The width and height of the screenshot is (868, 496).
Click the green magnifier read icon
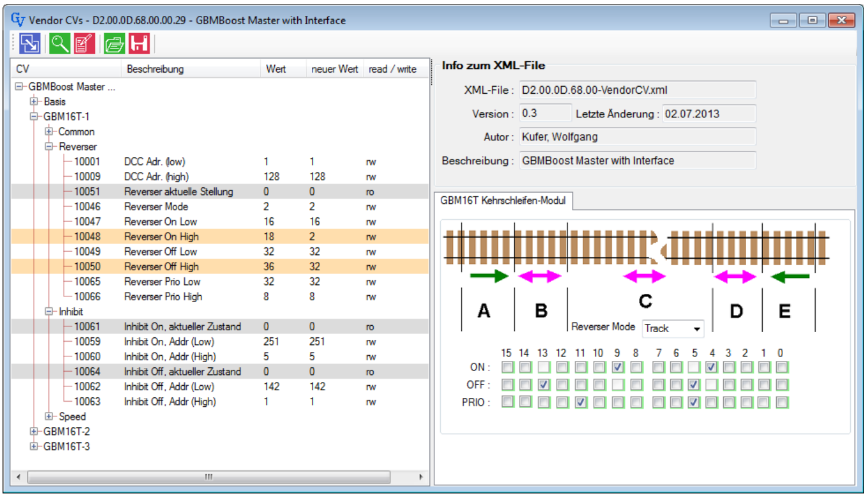60,43
